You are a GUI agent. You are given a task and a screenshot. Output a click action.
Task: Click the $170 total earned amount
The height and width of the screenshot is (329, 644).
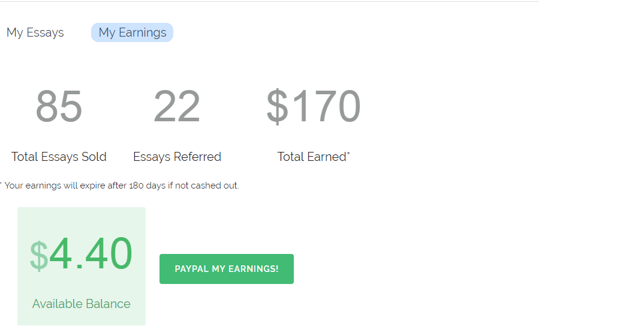pos(314,106)
